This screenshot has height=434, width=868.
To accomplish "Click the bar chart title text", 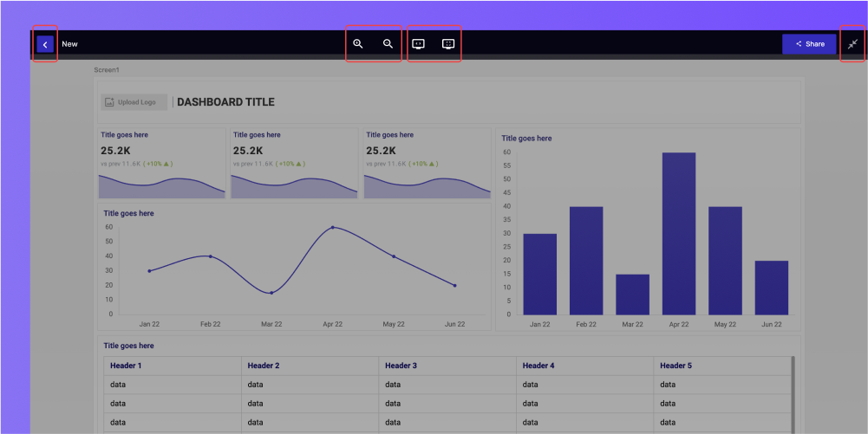I will coord(526,139).
